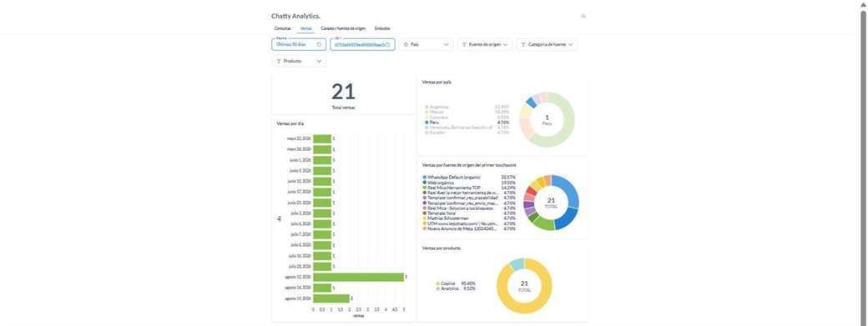Open the Fecha date range filter

[x=299, y=44]
